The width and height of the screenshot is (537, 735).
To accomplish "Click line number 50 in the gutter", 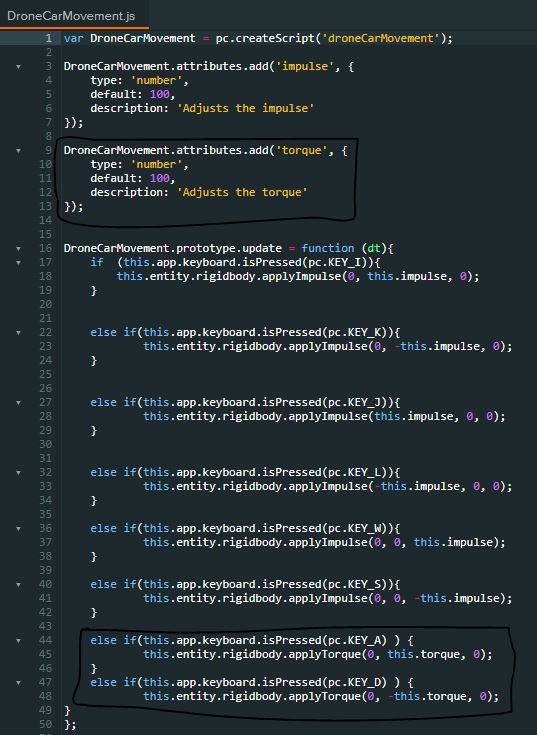I will 45,724.
